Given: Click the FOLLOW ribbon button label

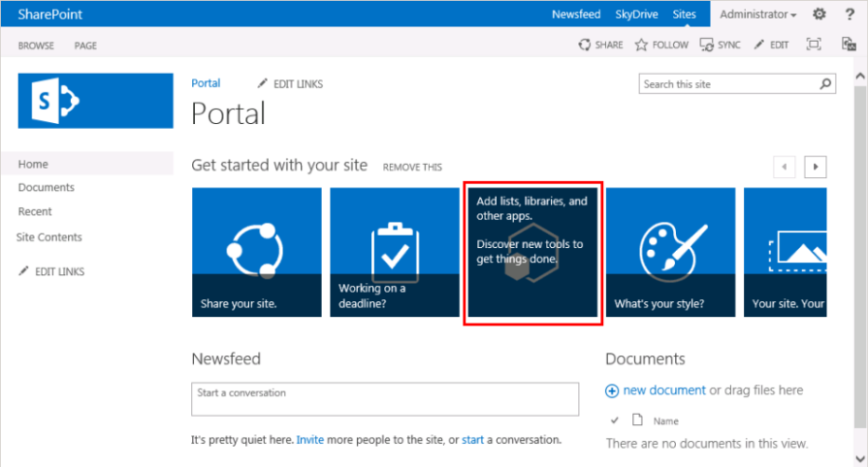Looking at the screenshot, I should click(x=670, y=45).
